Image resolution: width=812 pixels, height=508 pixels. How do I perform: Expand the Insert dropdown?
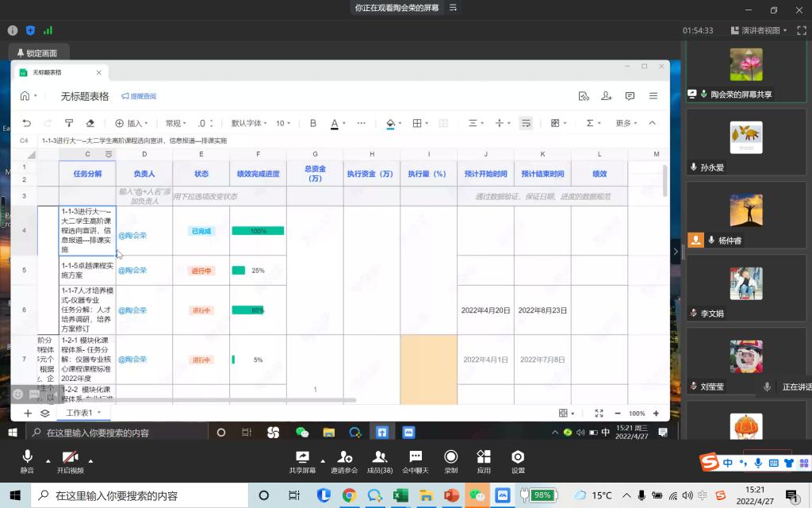pos(132,123)
